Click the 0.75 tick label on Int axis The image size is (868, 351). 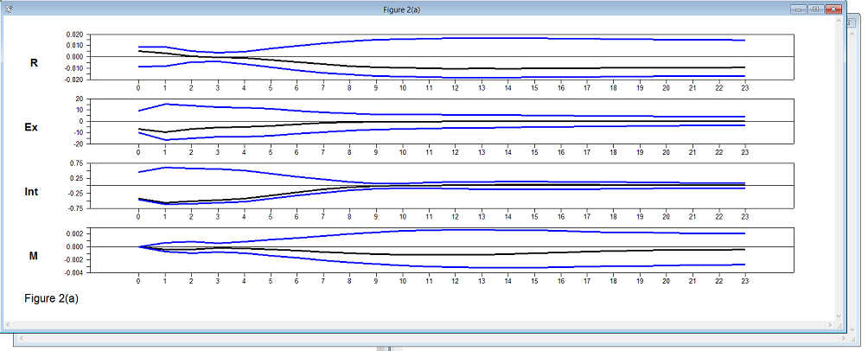point(76,163)
